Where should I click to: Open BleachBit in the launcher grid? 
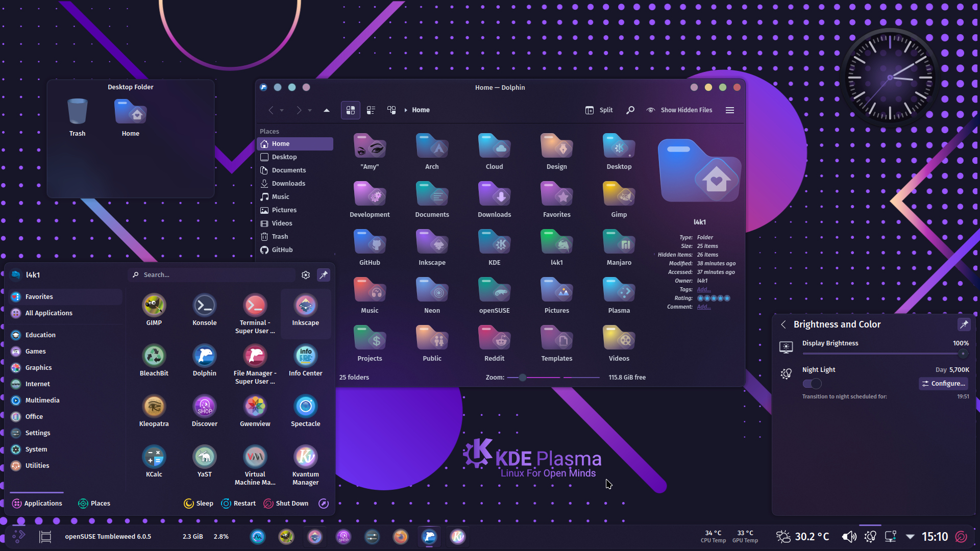[154, 360]
